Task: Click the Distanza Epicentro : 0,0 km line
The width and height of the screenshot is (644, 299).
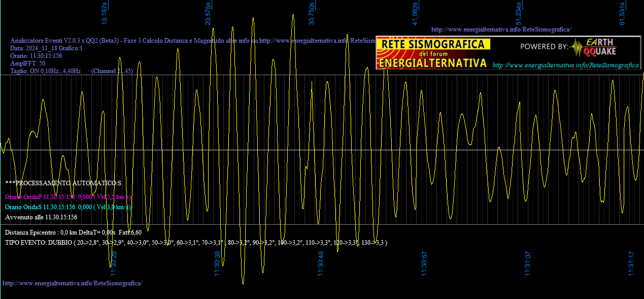Action: [73, 232]
